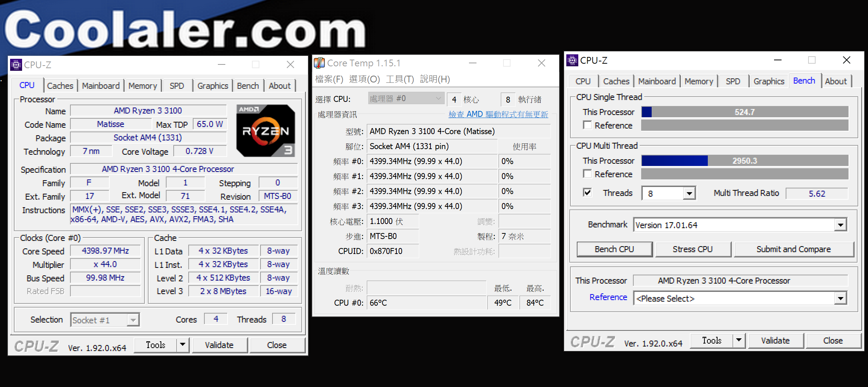The height and width of the screenshot is (387, 868).
Task: Open Core Temp 檔案(F) menu
Action: pos(329,79)
